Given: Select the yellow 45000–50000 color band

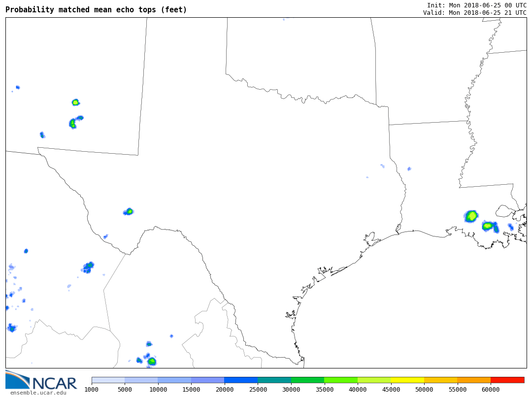Looking at the screenshot, I should tap(407, 380).
